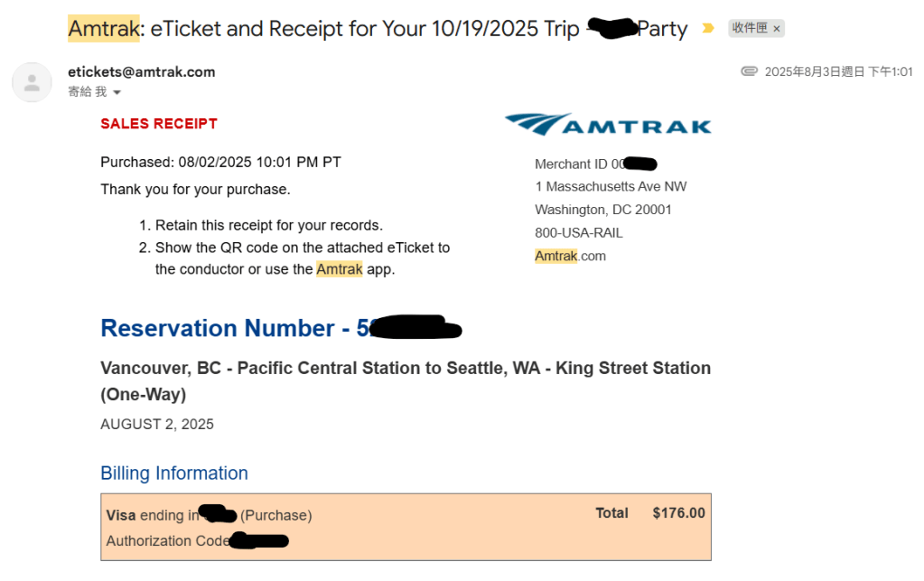Click the highlighted Amtrak app text
Image resolution: width=924 pixels, height=581 pixels.
(340, 269)
